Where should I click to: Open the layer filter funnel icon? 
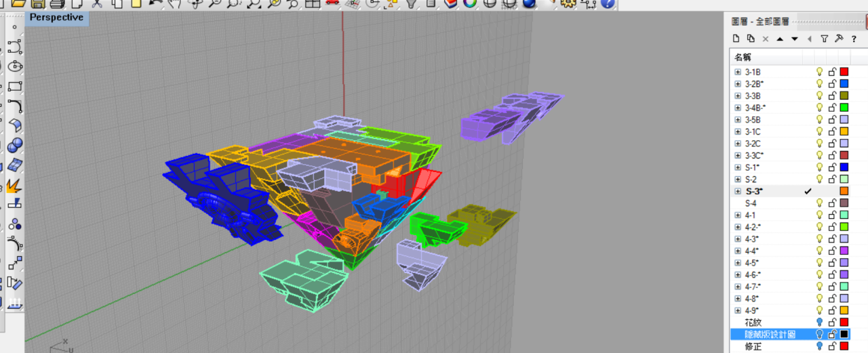pos(825,39)
